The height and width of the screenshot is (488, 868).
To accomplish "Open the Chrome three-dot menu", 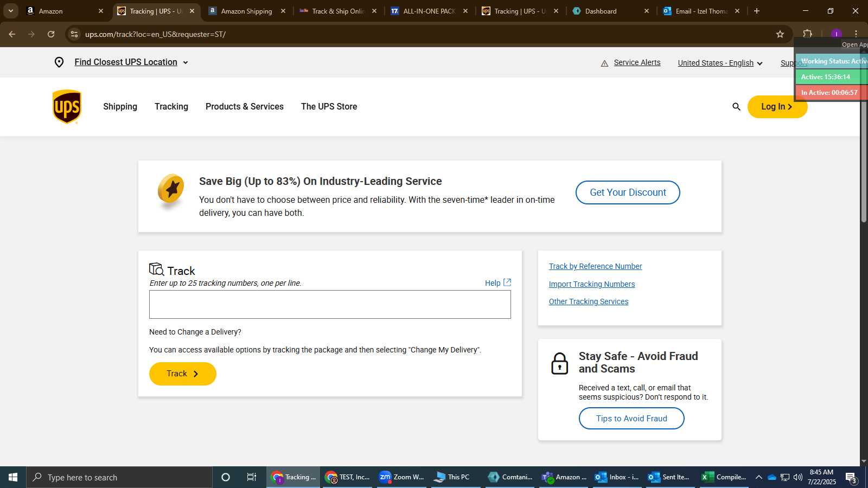I will pos(856,34).
